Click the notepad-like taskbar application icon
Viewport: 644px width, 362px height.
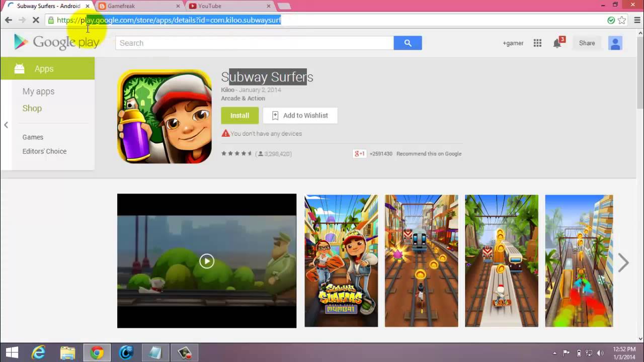click(x=155, y=353)
